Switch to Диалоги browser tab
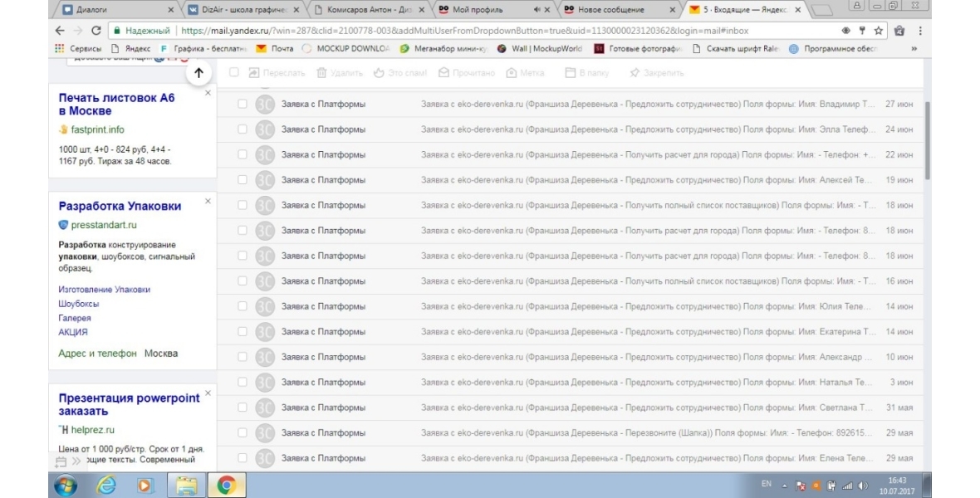The width and height of the screenshot is (980, 498). (115, 9)
